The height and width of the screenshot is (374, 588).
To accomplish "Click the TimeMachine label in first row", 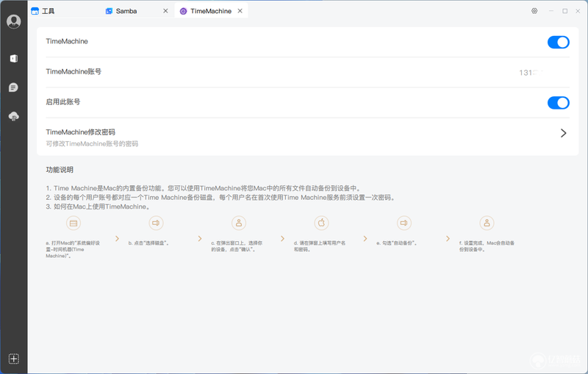I will pos(67,41).
